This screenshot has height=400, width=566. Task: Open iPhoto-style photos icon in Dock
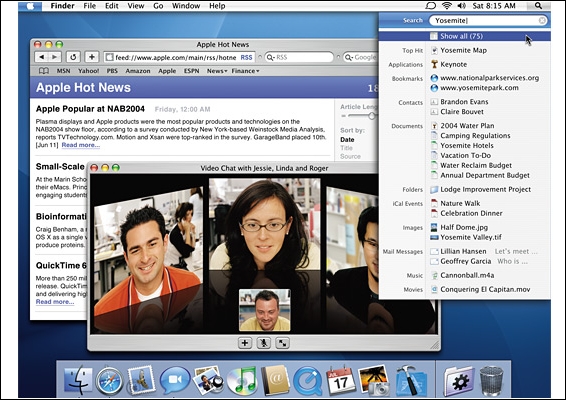pos(208,380)
